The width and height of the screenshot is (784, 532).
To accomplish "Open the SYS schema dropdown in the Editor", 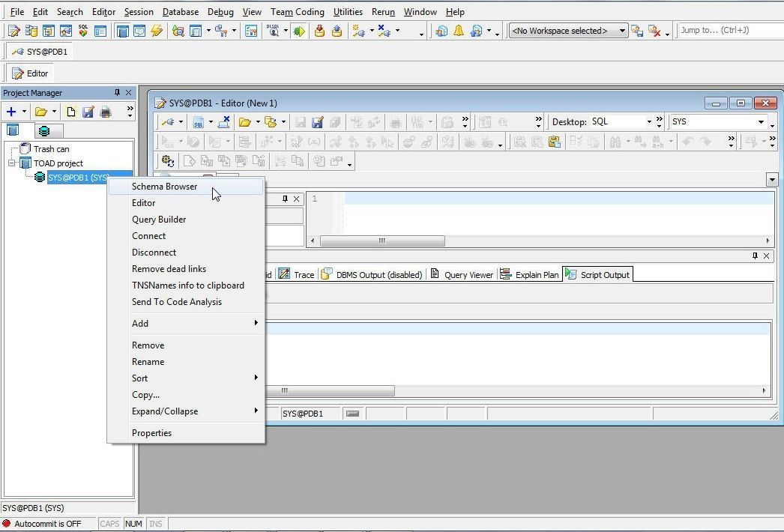I will 761,122.
